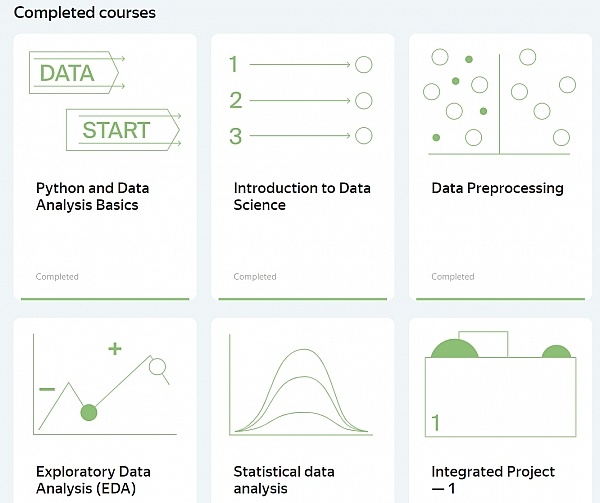Click Completed status under Data Preprocessing

[x=453, y=277]
